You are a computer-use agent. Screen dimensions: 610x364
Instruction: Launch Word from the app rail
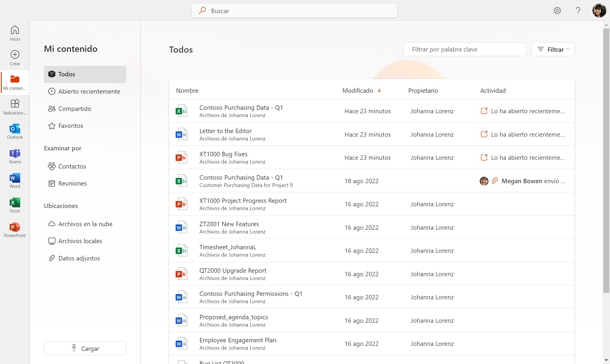pyautogui.click(x=14, y=180)
